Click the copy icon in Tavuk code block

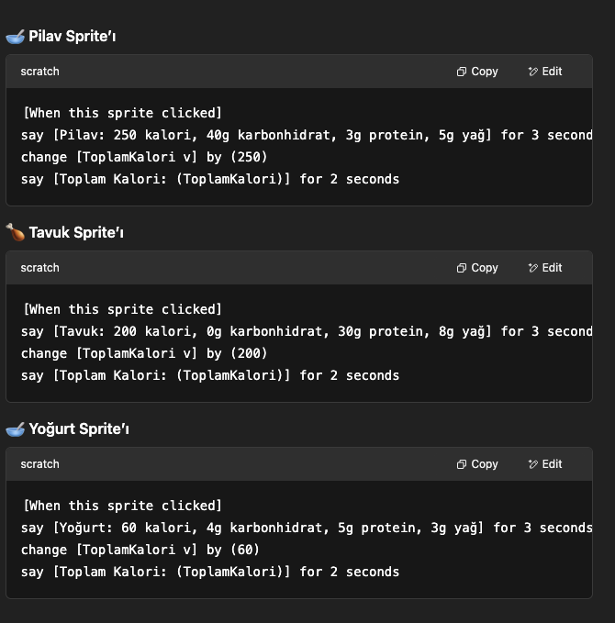[x=461, y=268]
